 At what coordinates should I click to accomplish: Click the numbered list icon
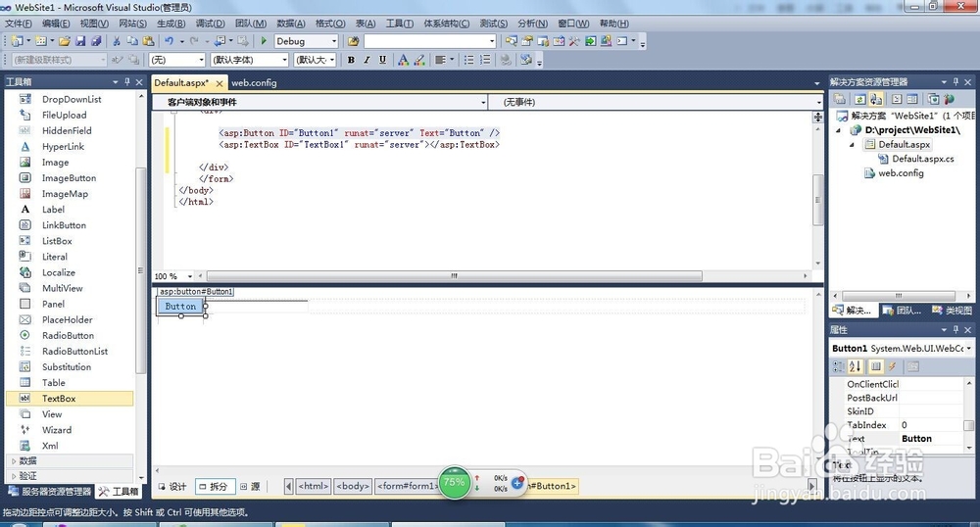pos(485,60)
